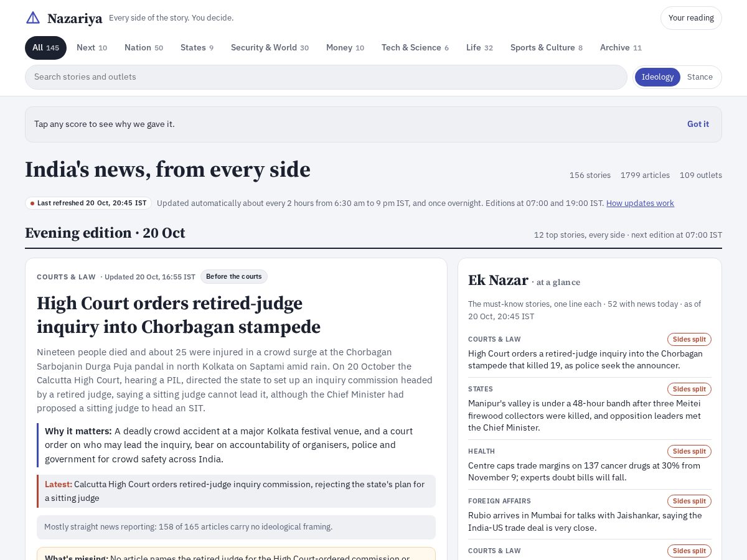This screenshot has width=747, height=560.
Task: Click the Nazariya triangle logo icon
Action: (33, 17)
